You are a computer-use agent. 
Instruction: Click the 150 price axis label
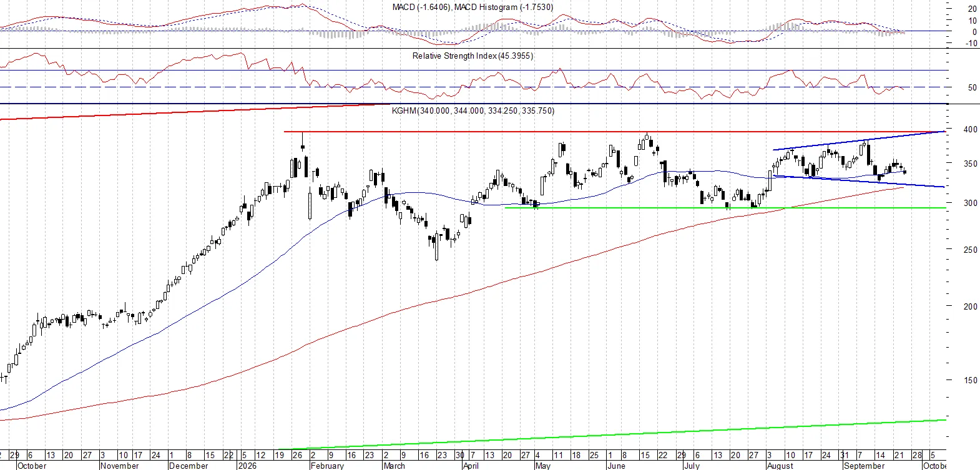coord(971,381)
